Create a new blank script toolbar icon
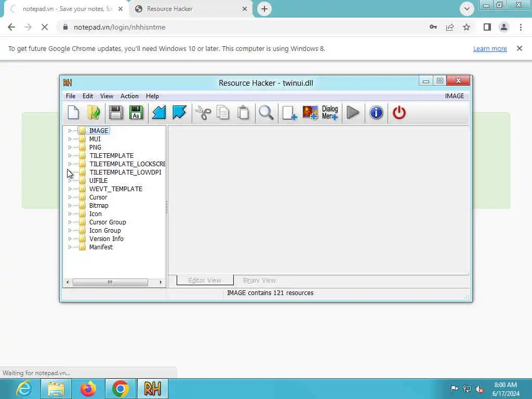 coord(73,113)
